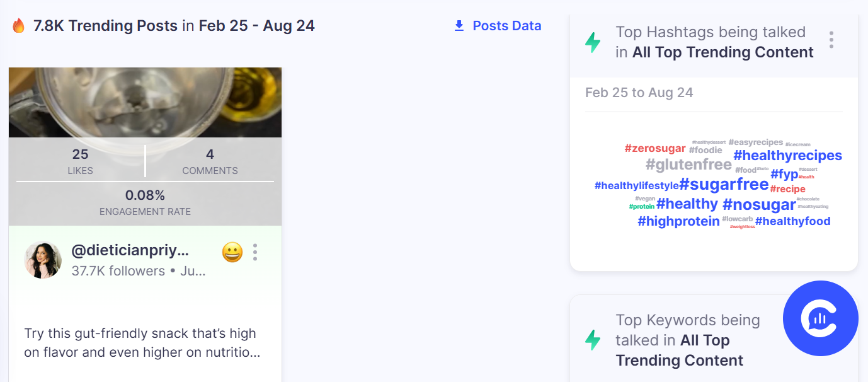The height and width of the screenshot is (382, 868).
Task: Click the lightning icon beside Top Hashtags
Action: click(593, 42)
